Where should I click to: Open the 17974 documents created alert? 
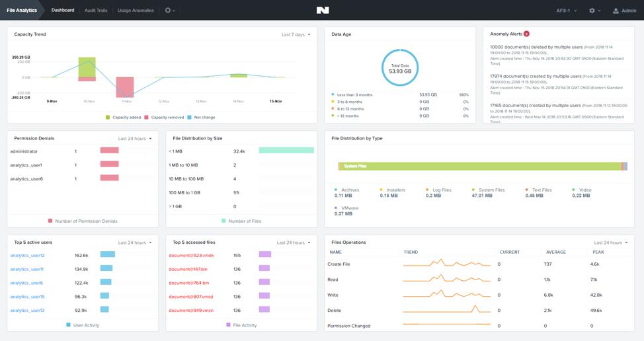click(557, 84)
